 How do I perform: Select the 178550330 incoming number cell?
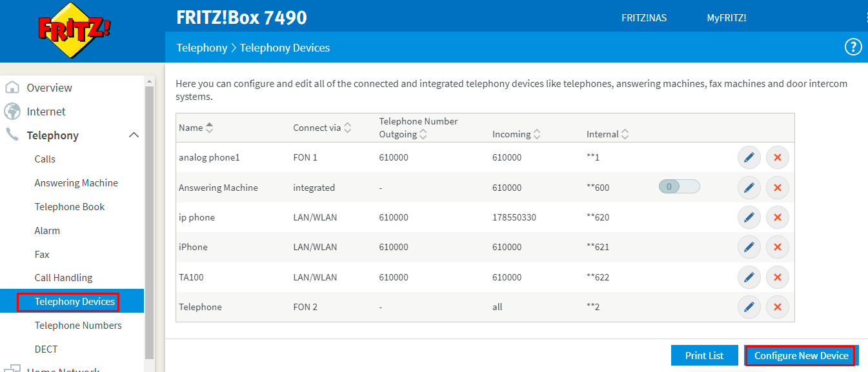click(x=514, y=217)
